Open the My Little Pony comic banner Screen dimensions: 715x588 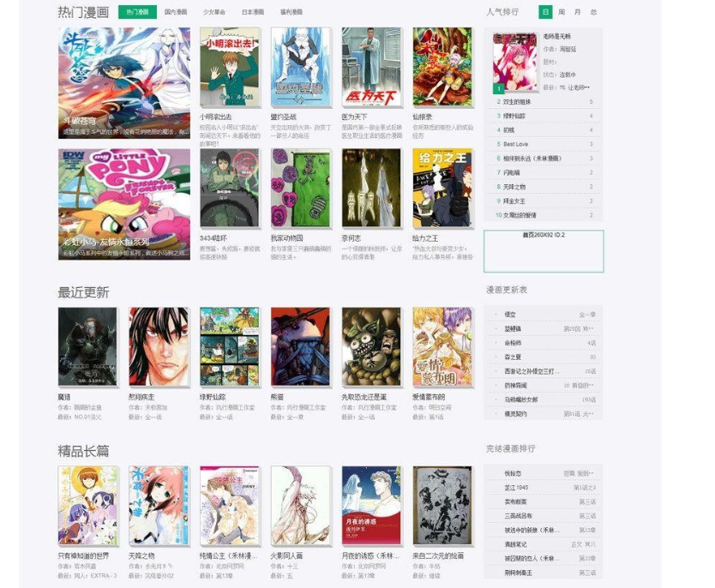124,204
